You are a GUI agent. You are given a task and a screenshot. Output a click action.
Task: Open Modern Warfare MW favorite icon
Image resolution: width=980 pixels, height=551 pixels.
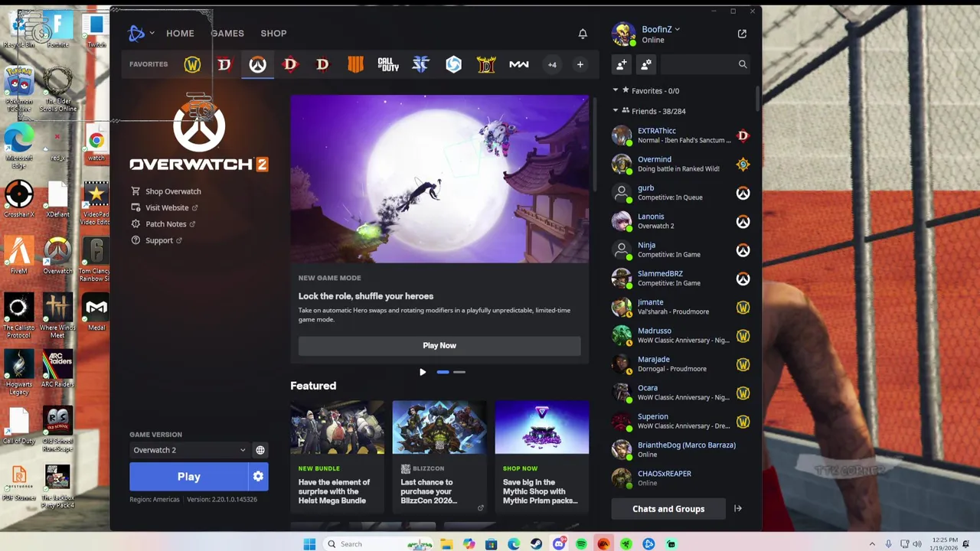pyautogui.click(x=519, y=65)
